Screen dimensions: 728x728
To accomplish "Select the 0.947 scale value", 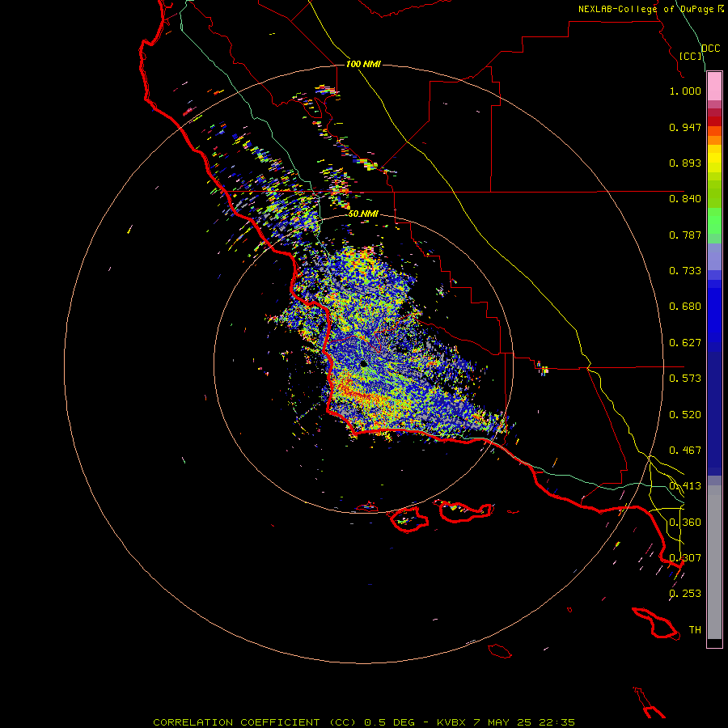I will click(685, 127).
